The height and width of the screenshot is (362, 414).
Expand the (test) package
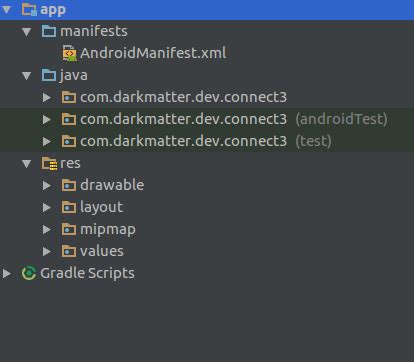pos(47,141)
